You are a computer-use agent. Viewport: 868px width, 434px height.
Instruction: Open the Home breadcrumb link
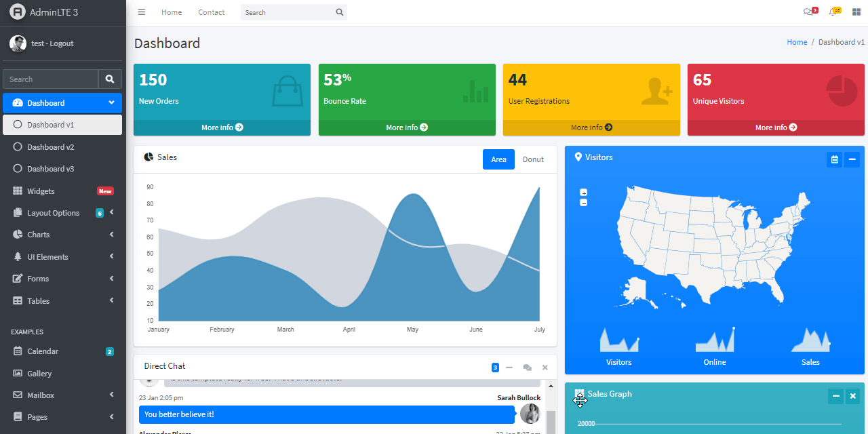coord(797,41)
